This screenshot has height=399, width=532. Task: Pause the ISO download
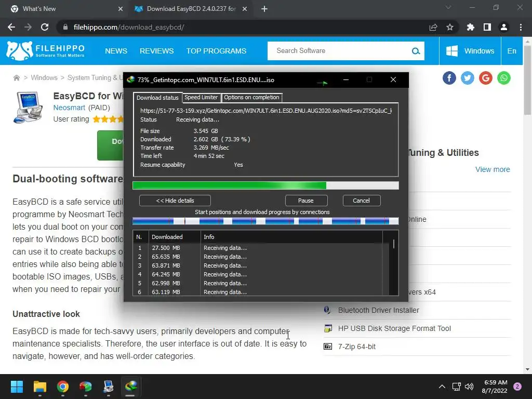tap(306, 201)
